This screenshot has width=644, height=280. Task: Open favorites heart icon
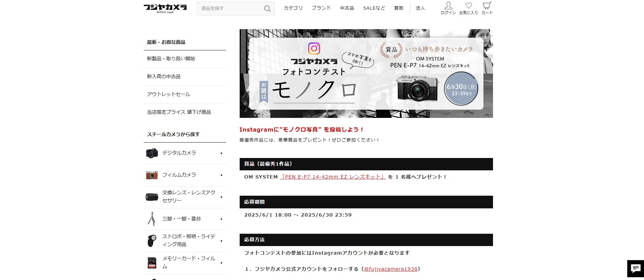(x=469, y=5)
